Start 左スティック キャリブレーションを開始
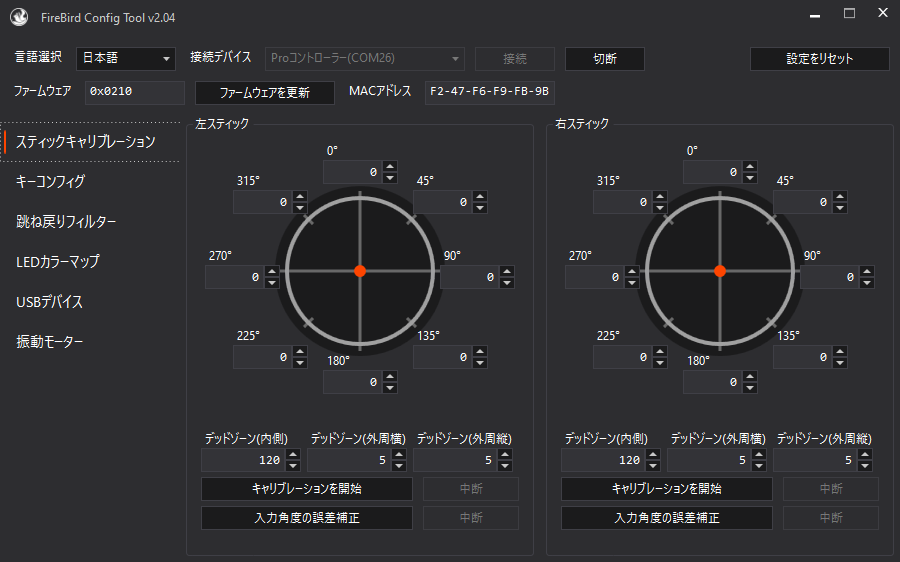 tap(307, 489)
